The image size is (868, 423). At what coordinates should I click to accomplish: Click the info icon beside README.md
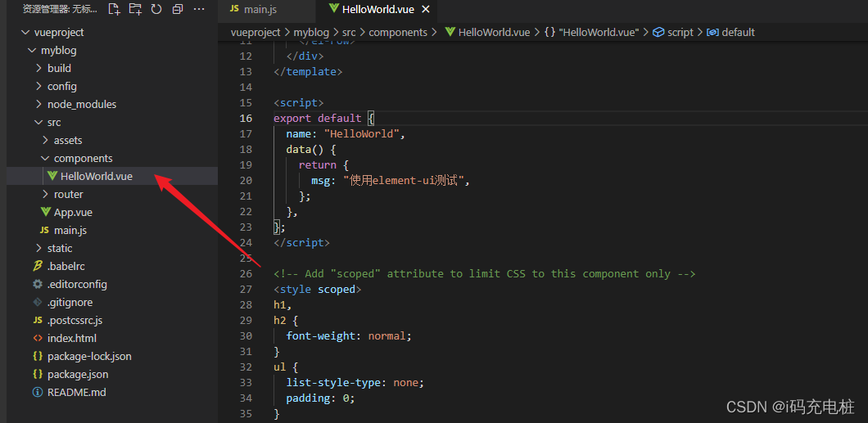38,392
